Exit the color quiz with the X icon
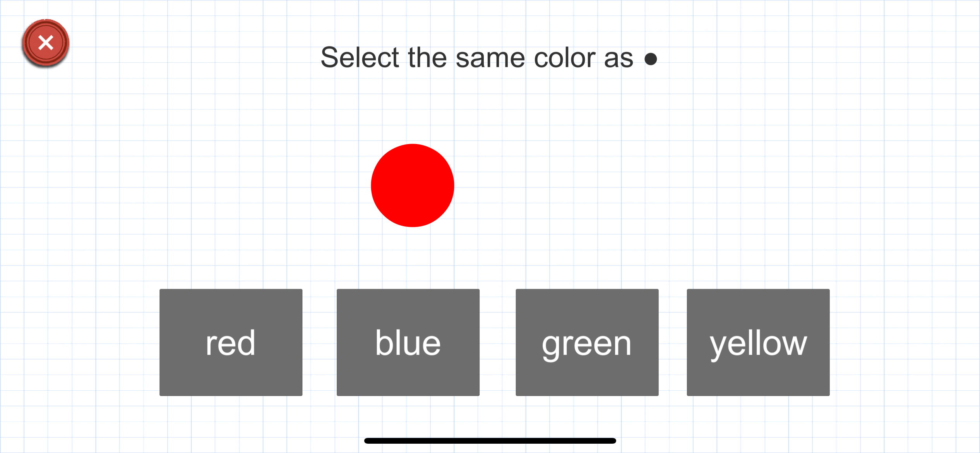The image size is (980, 453). [x=46, y=43]
